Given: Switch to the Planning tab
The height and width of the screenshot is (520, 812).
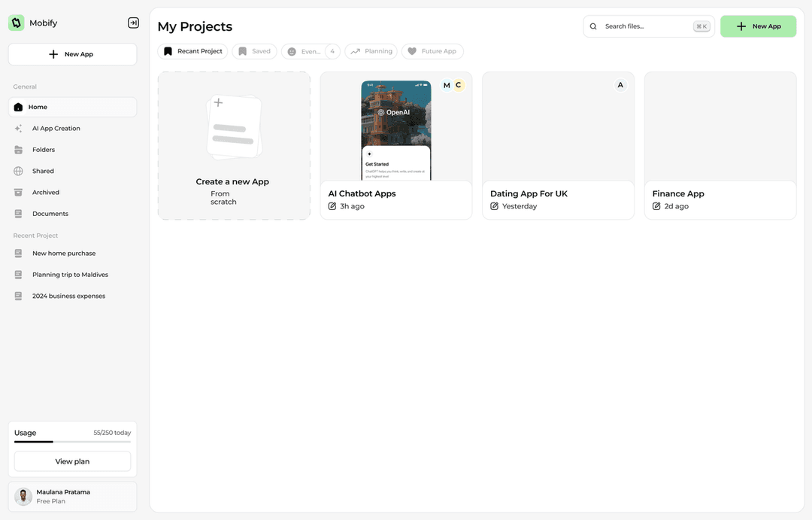Looking at the screenshot, I should (x=371, y=51).
